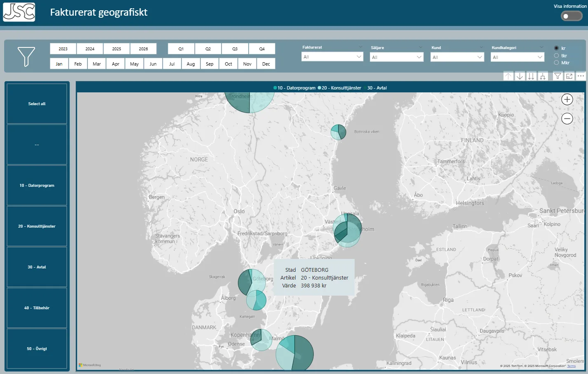The height and width of the screenshot is (374, 588).
Task: Filter by year 2024
Action: point(90,49)
